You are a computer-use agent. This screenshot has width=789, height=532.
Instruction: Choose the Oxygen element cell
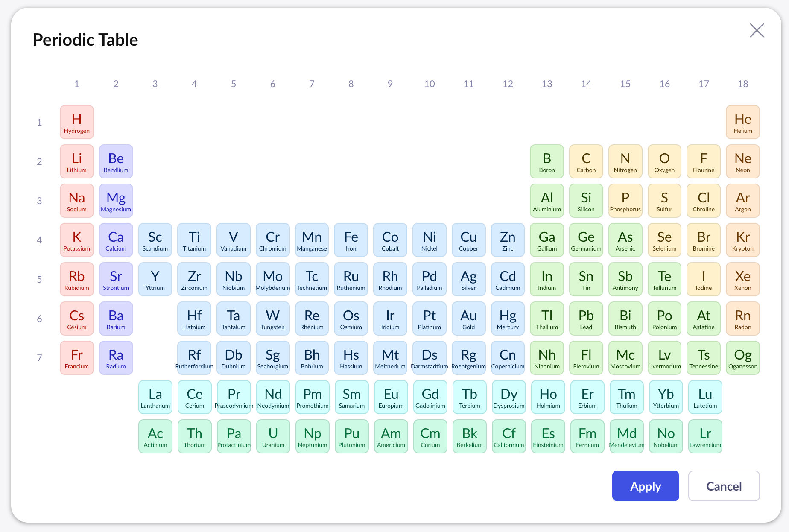point(664,161)
